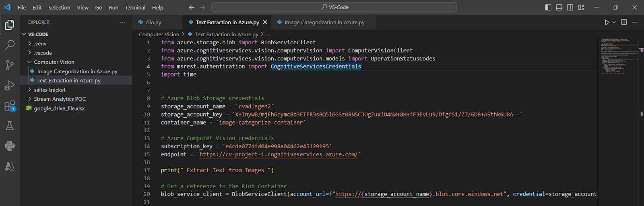This screenshot has width=644, height=206.
Task: Open the Testing flask view
Action: tap(10, 126)
